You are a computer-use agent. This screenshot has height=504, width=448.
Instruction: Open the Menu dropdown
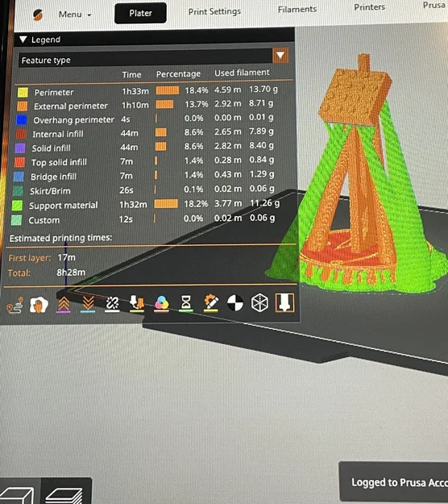74,15
